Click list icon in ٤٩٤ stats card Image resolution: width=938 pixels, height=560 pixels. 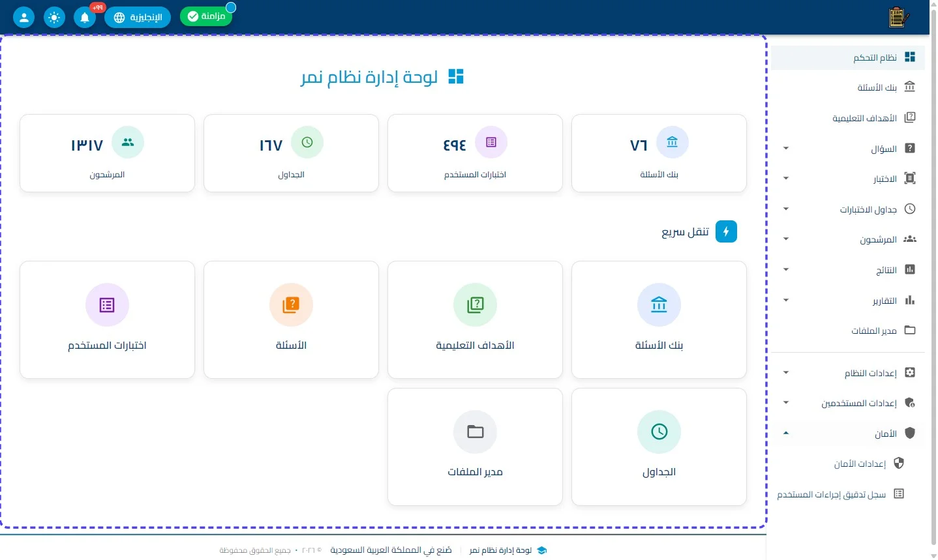tap(491, 142)
